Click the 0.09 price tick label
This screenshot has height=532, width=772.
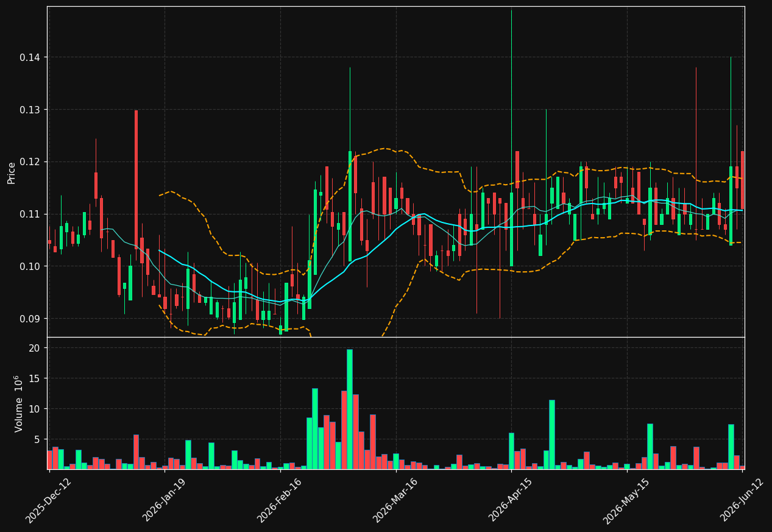click(30, 319)
